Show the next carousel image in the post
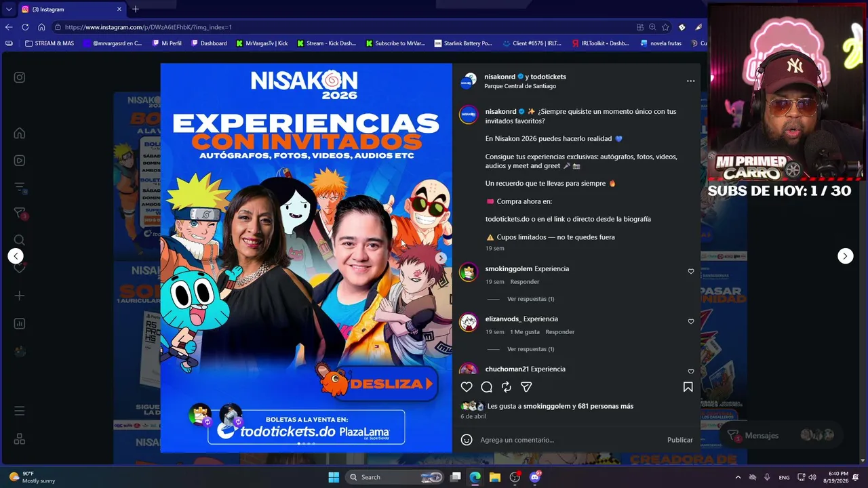Image resolution: width=868 pixels, height=488 pixels. coord(441,258)
